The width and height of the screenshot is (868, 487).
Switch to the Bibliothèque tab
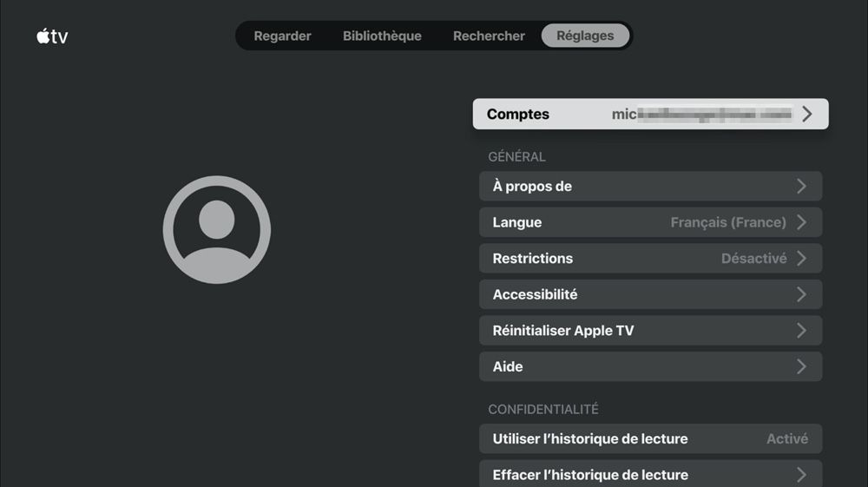coord(382,36)
